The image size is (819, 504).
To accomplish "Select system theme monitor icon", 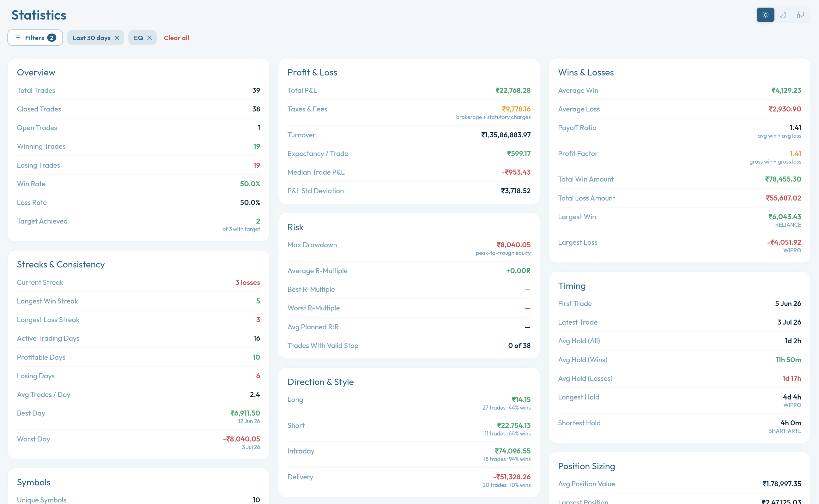I will [800, 15].
